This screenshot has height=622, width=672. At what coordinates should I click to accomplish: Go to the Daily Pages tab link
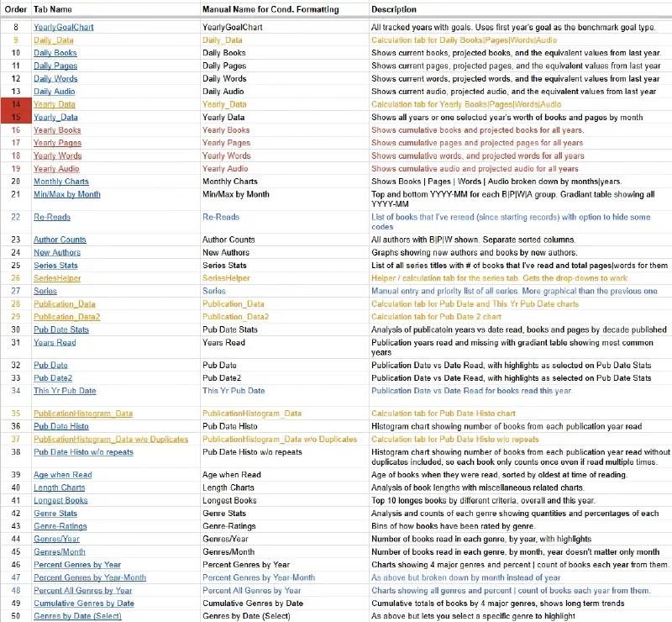click(x=55, y=66)
